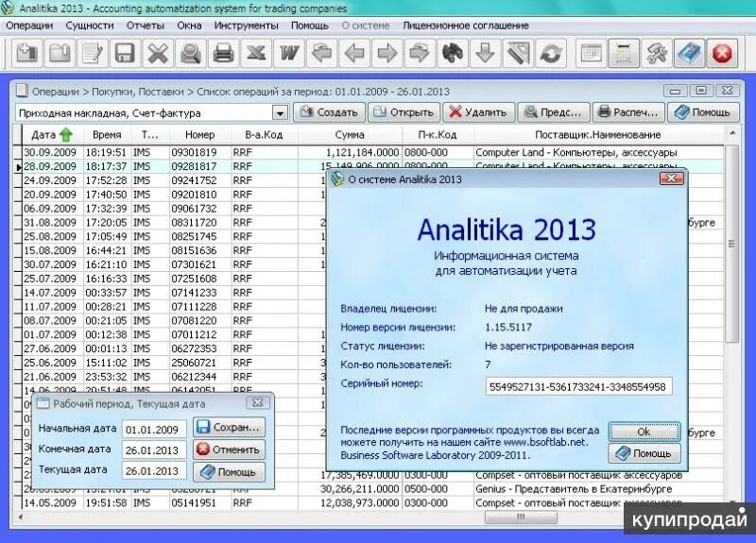Click the binoculars search icon
756x543 pixels.
point(453,53)
